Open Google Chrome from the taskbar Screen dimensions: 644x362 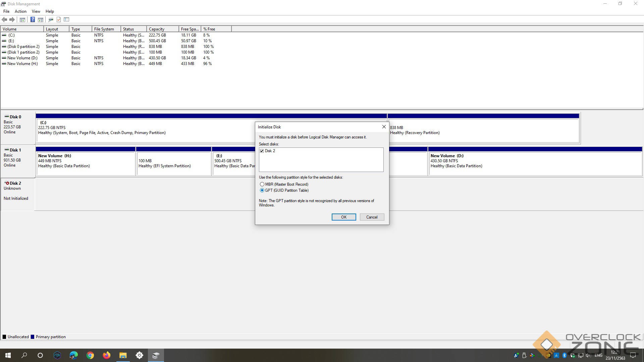click(90, 355)
